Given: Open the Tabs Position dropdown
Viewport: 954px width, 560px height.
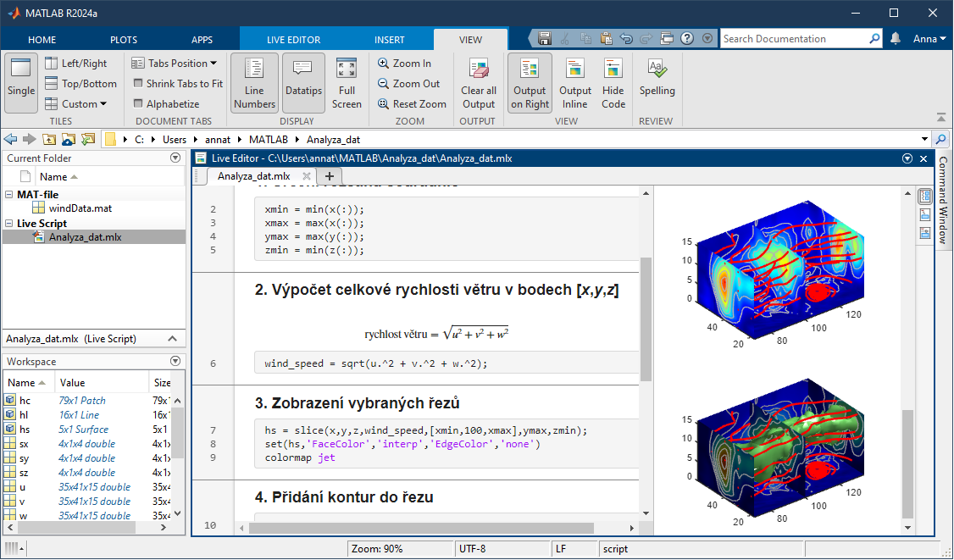Looking at the screenshot, I should coord(175,64).
